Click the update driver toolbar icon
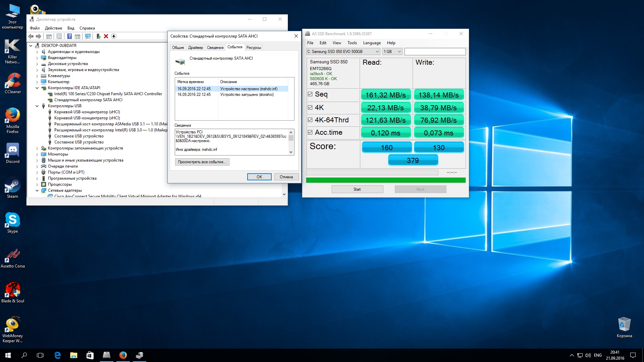 tap(98, 36)
